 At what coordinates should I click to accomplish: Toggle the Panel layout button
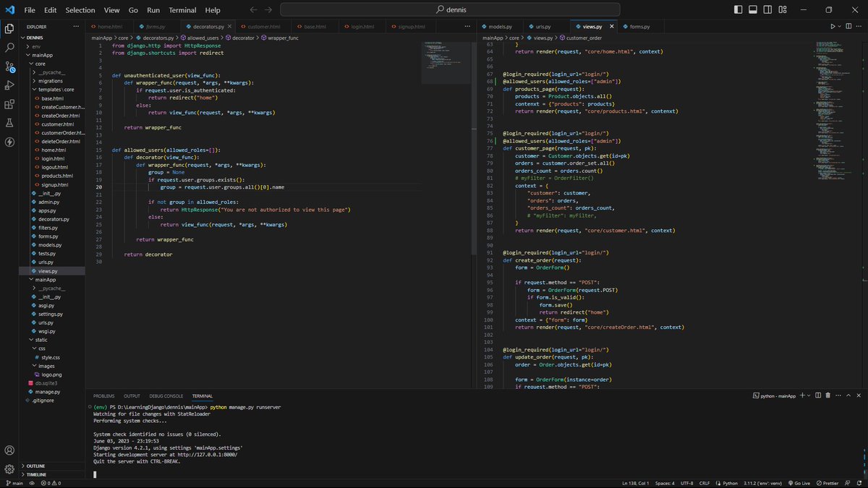[754, 10]
